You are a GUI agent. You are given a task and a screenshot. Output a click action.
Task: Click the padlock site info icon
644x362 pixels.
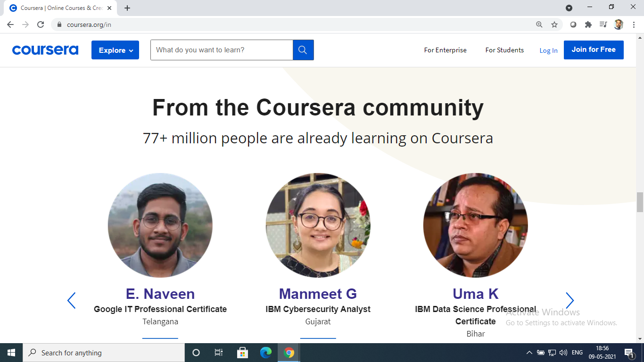tap(59, 25)
